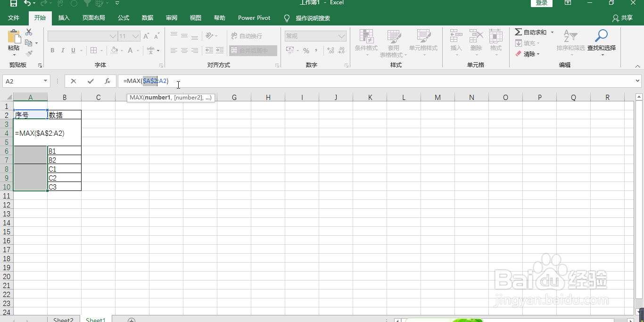Switch to the 插入 Insert ribbon tab
This screenshot has width=644, height=322.
click(x=64, y=18)
